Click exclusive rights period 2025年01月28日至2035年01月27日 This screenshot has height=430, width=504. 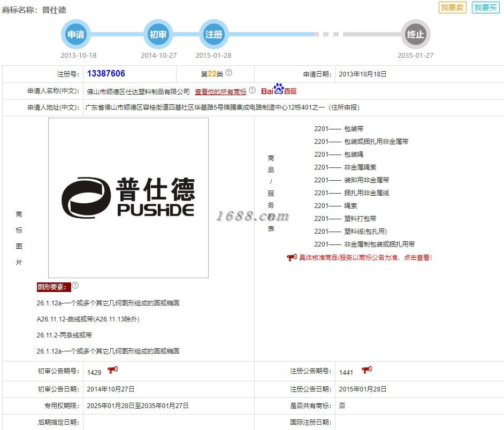pyautogui.click(x=138, y=406)
